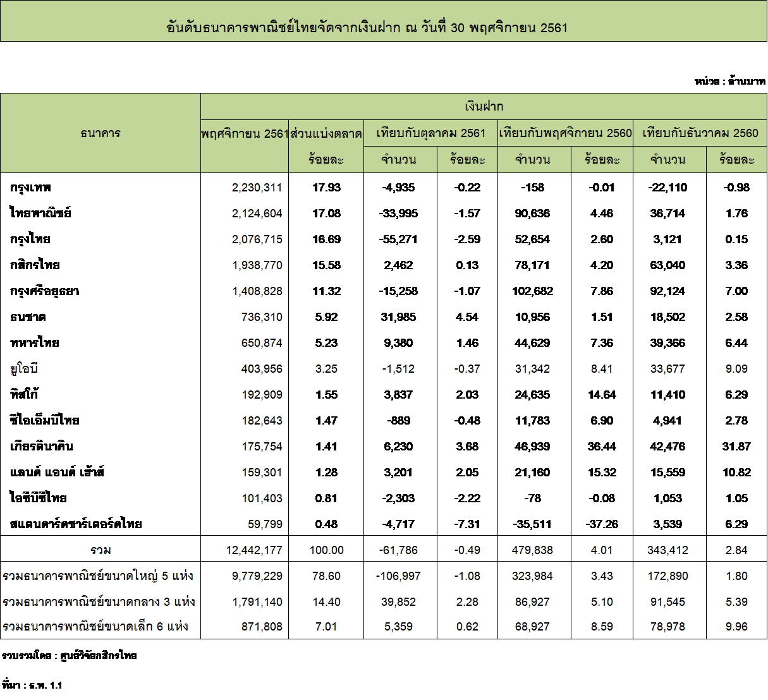768x700 pixels.
Task: Select the ยูโอบี bank row label
Action: tap(24, 369)
